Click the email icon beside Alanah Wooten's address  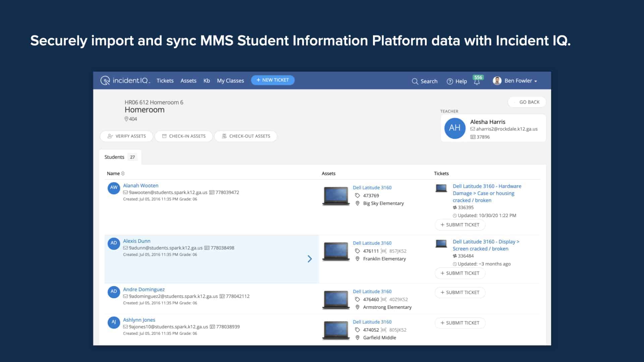(126, 192)
